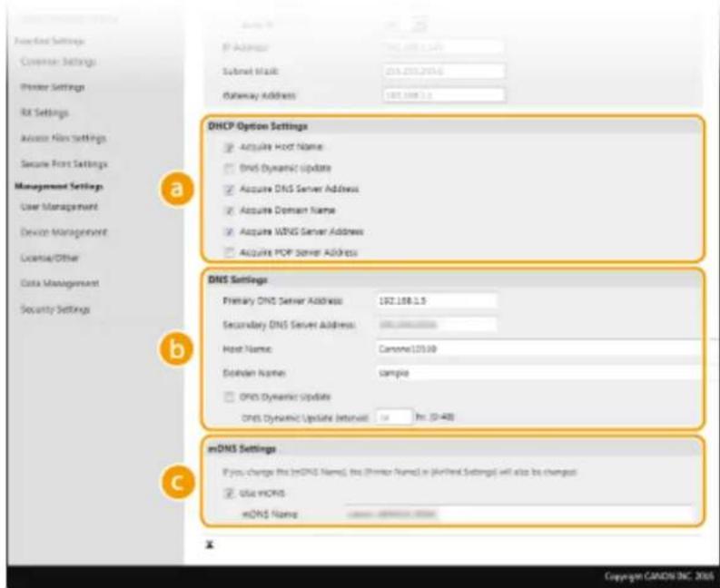
Task: Click the Domain Name input field
Action: click(539, 373)
